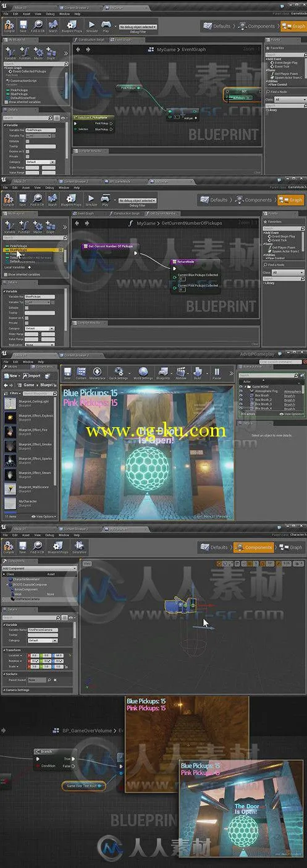Click Simulate in the GetCurrentNumberOfPickups window
Viewport: 307px width, 868px height.
[x=91, y=200]
